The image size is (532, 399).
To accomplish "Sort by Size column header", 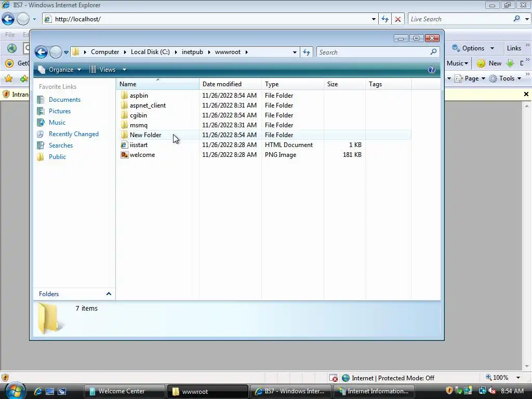I will click(344, 84).
